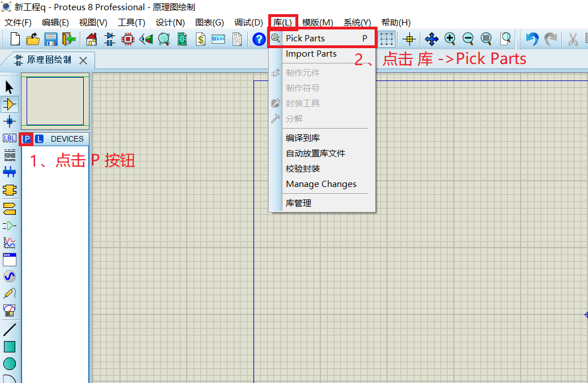This screenshot has height=383, width=588.
Task: Click the 库(L) menu
Action: [x=282, y=23]
